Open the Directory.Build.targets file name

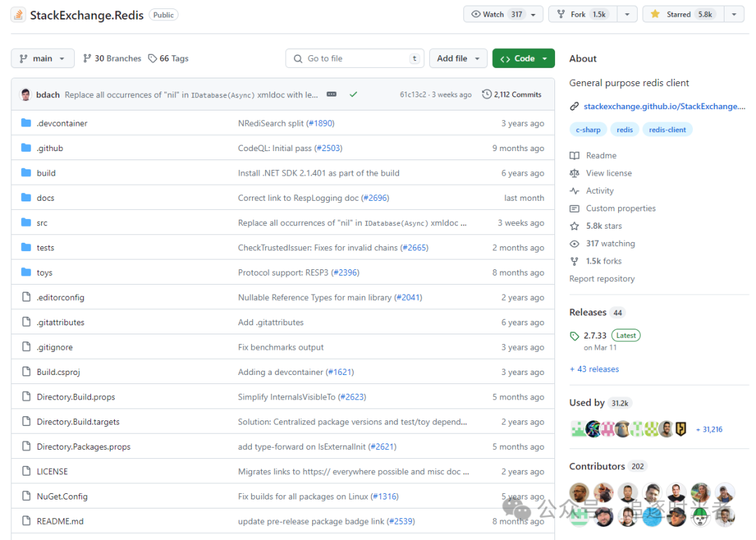pyautogui.click(x=78, y=422)
